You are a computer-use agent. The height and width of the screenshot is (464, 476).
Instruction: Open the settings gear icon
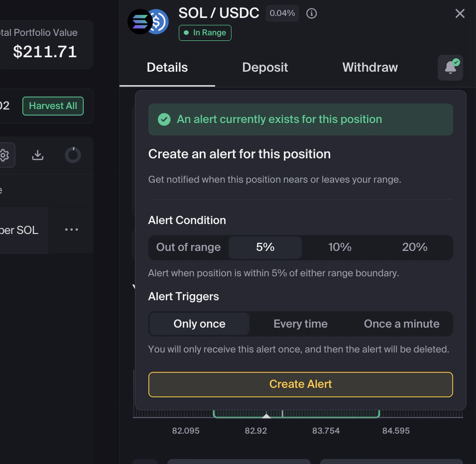4,155
